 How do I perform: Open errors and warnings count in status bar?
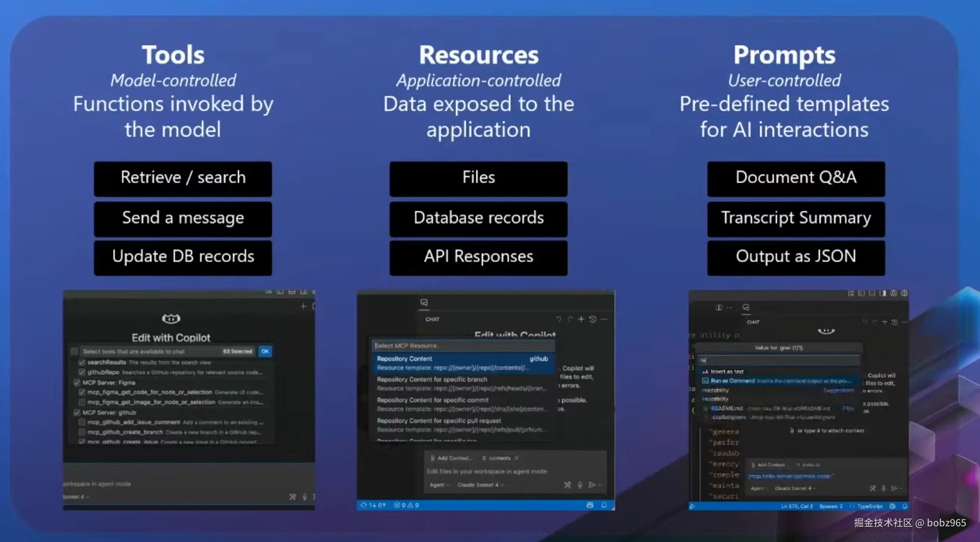tap(406, 505)
